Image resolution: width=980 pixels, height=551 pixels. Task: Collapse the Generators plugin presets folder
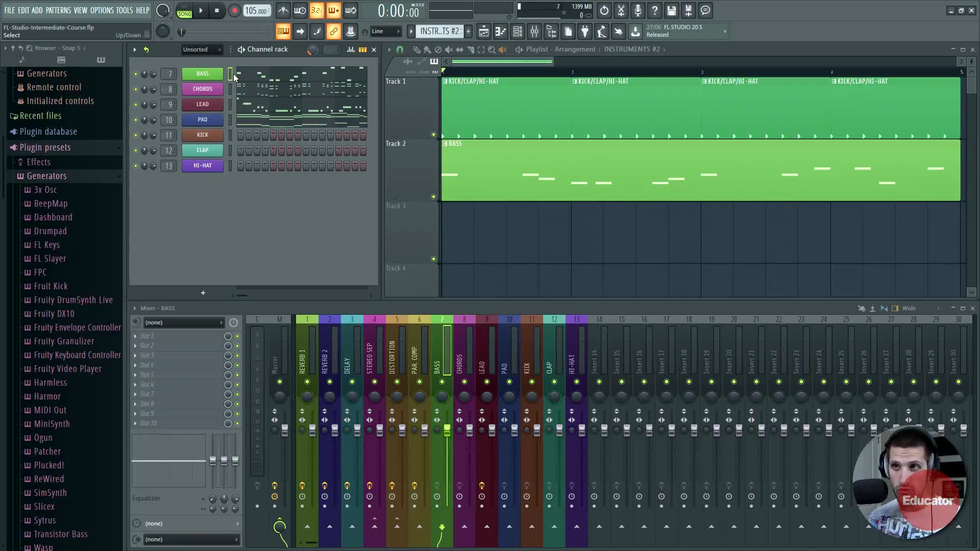click(x=46, y=176)
